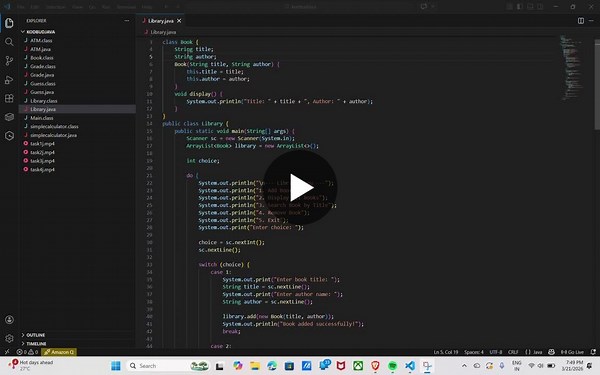Open the Xbox app from the taskbar
This screenshot has width=600, height=375.
[x=358, y=366]
